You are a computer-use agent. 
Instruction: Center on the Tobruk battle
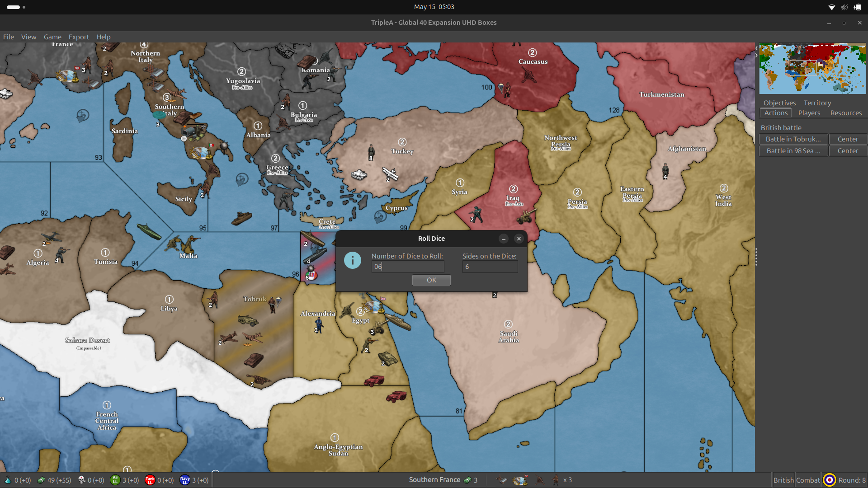point(848,139)
